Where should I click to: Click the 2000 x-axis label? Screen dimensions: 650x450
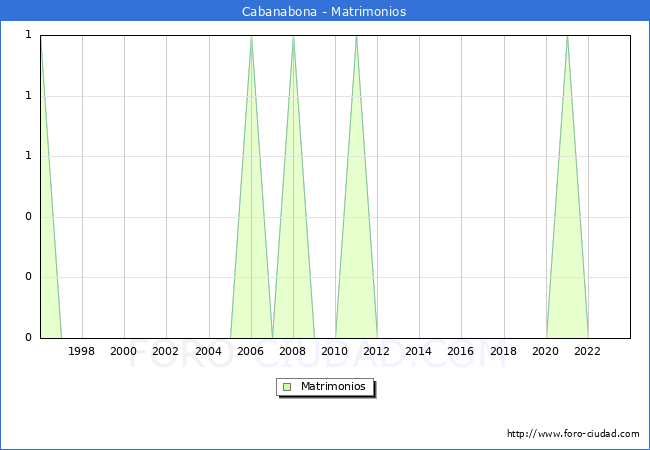(x=124, y=351)
